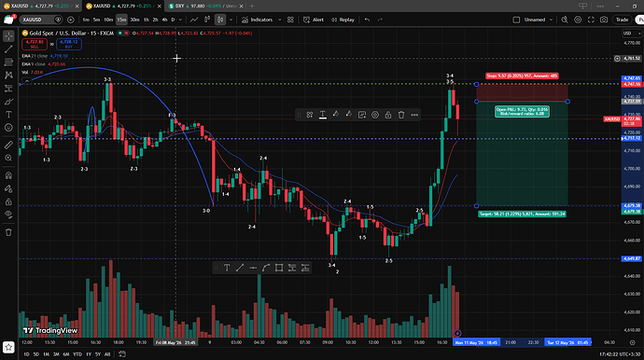644x360 pixels.
Task: Open the indicator templates grid
Action: (290, 20)
